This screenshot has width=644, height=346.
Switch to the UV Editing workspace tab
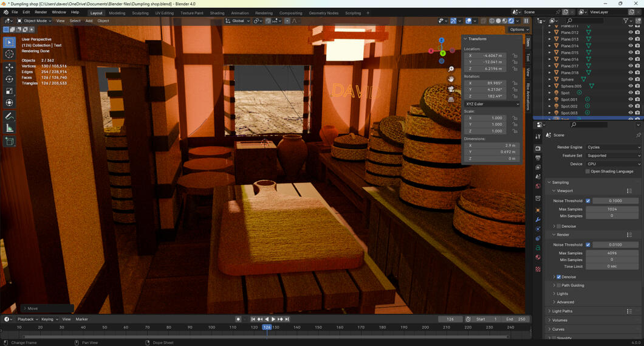click(x=164, y=13)
